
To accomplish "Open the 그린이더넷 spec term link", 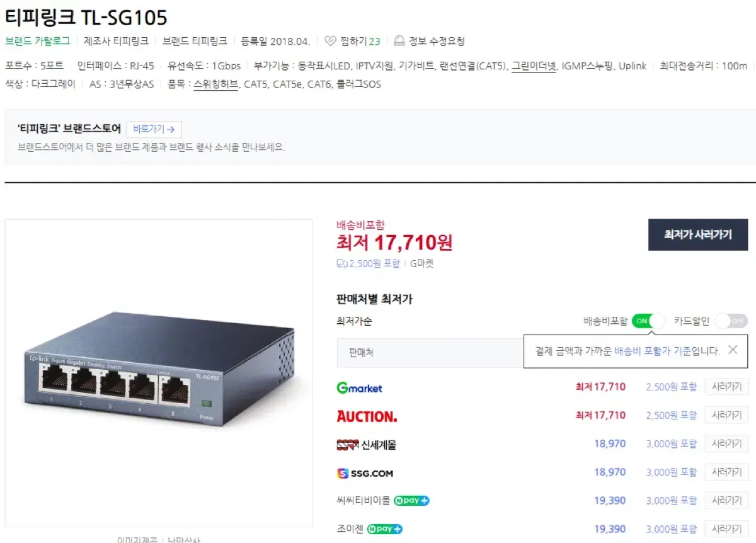I will [x=534, y=66].
